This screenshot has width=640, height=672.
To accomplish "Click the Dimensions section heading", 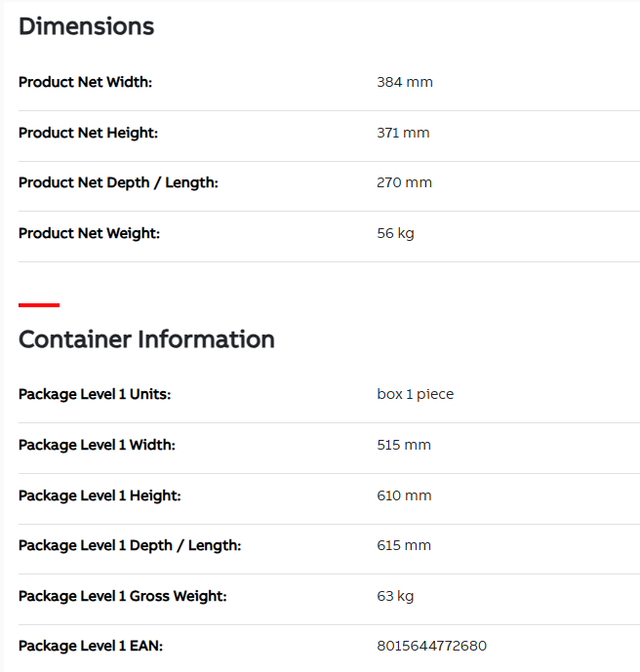I will click(x=86, y=26).
